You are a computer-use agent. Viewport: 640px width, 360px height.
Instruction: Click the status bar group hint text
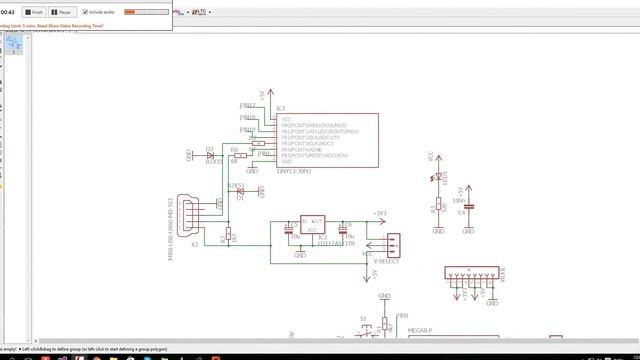(95, 349)
